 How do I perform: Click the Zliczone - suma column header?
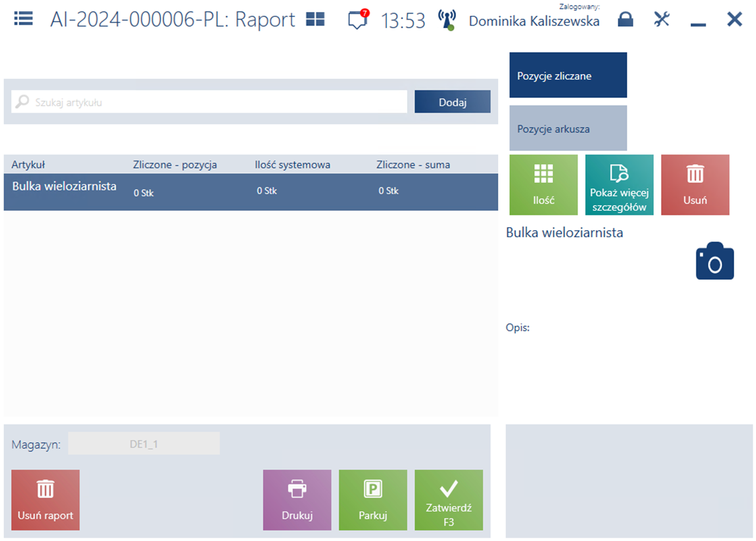coord(413,165)
